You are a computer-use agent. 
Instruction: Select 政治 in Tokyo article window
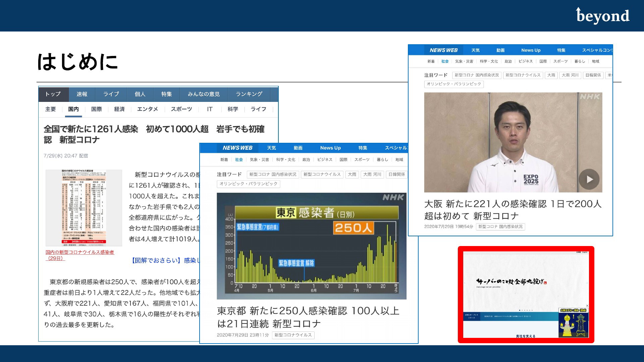click(306, 160)
